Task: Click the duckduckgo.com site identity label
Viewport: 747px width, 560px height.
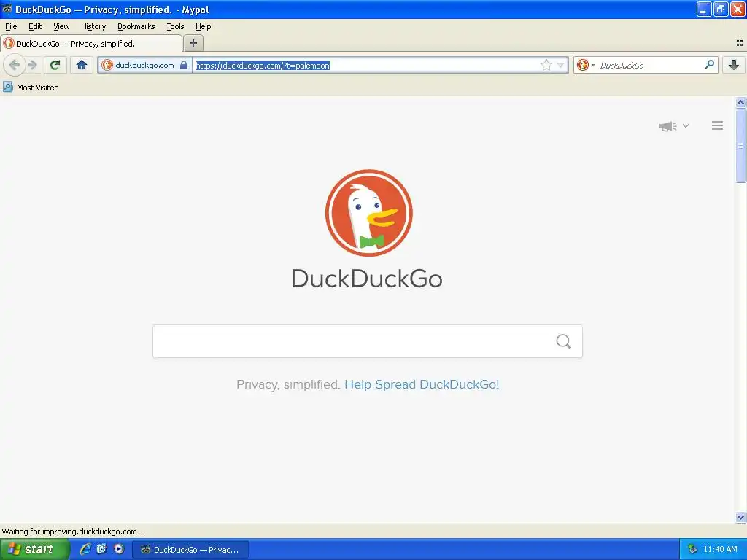Action: (x=144, y=65)
